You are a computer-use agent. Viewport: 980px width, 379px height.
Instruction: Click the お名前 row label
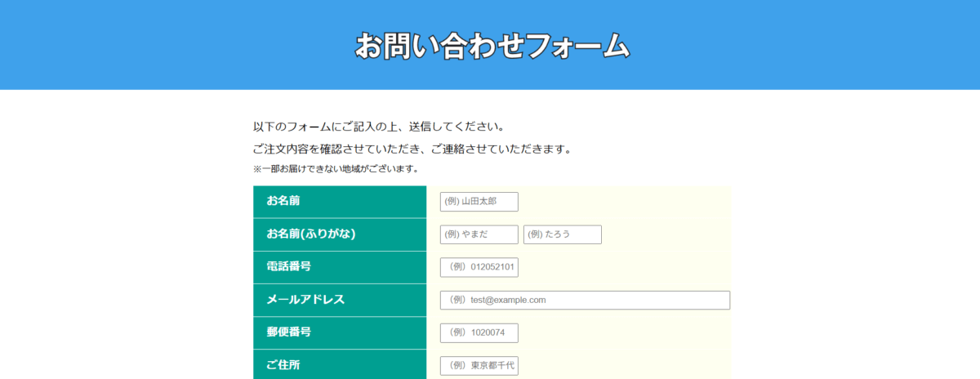(x=283, y=201)
